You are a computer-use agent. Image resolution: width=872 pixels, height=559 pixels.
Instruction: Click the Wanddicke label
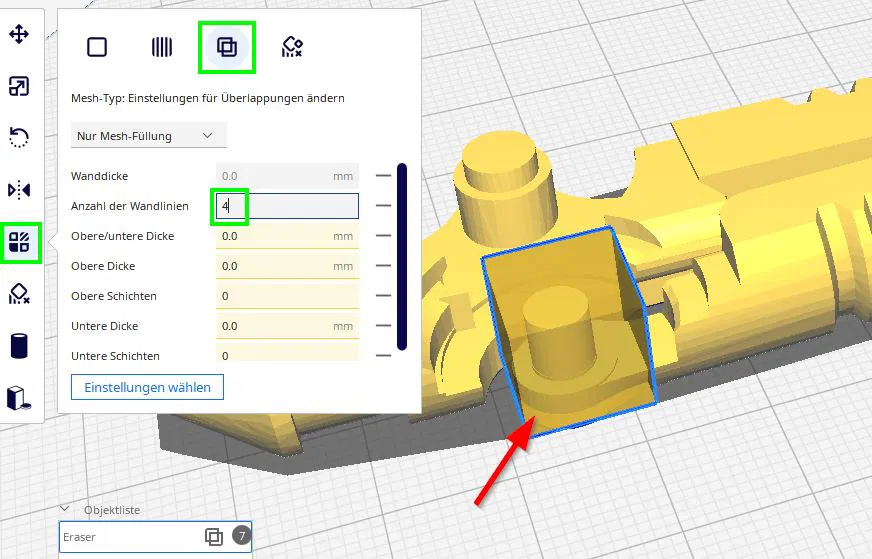click(x=100, y=176)
